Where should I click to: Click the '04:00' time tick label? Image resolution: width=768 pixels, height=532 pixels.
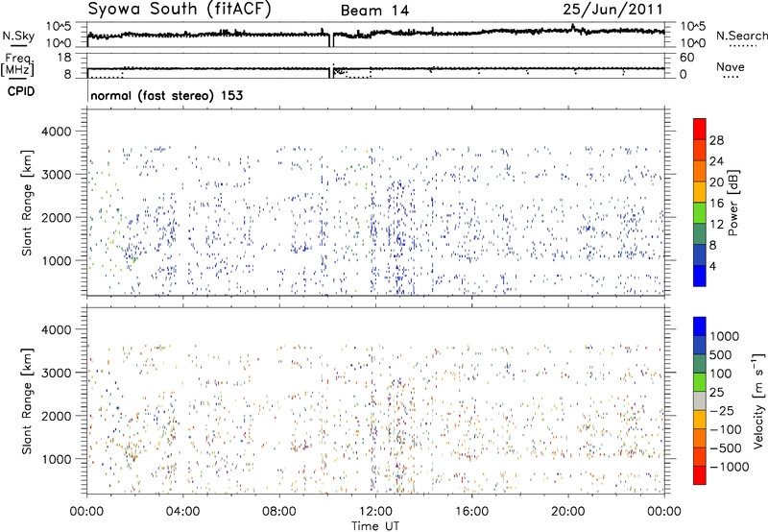183,512
